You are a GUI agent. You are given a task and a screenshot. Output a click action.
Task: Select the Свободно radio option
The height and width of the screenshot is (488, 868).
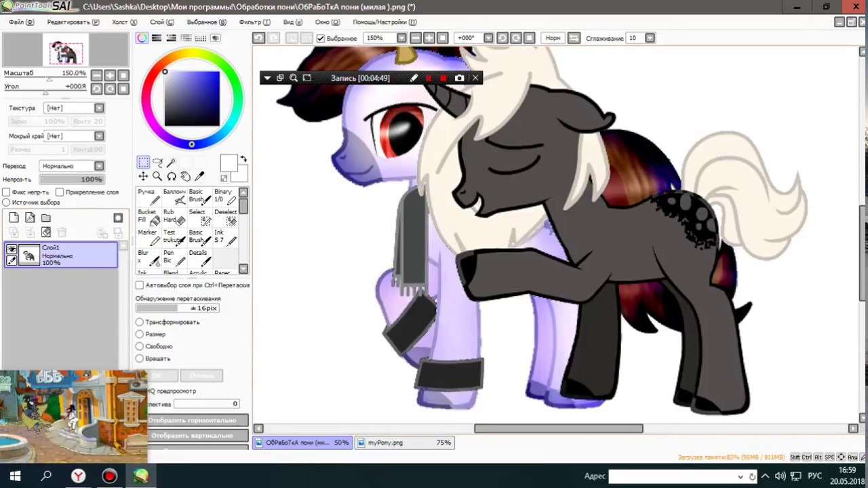click(140, 346)
